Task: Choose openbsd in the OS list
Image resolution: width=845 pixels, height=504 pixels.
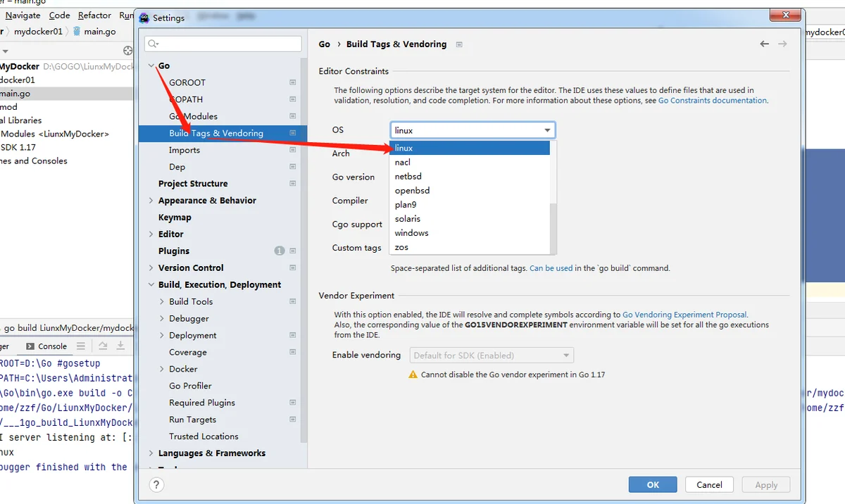Action: [x=412, y=191]
